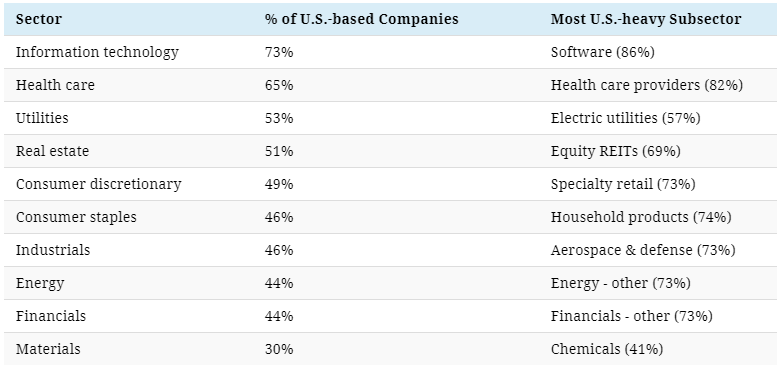
Task: Click the % of U.S.-based Companies header
Action: (361, 19)
